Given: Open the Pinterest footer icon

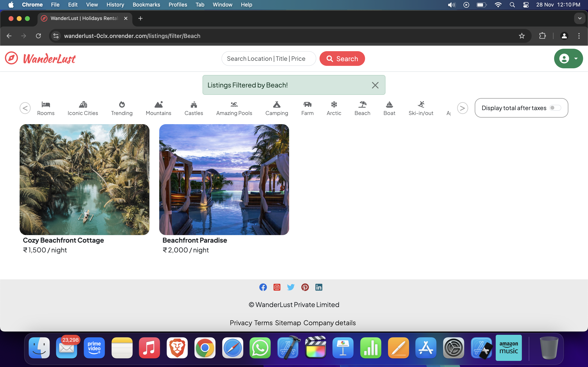Looking at the screenshot, I should coord(305,287).
